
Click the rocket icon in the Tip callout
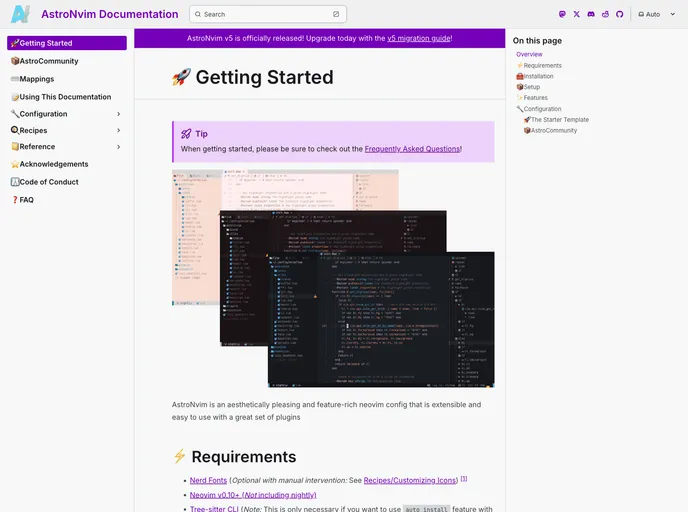pos(186,134)
